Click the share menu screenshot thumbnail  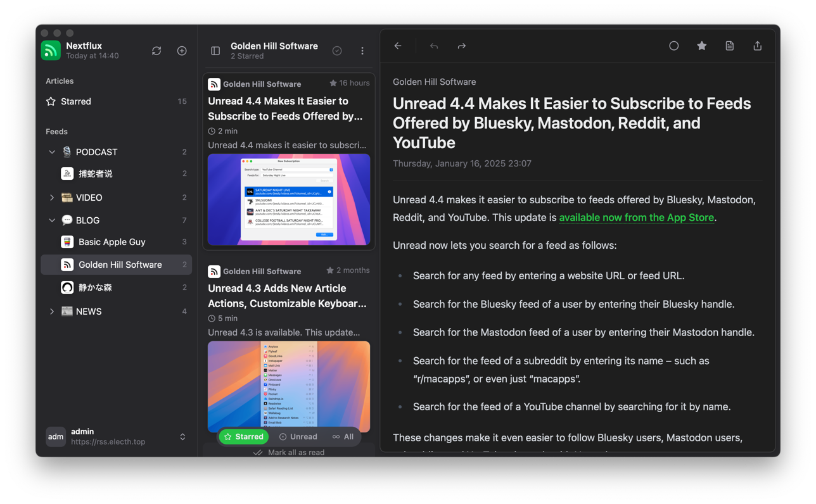(x=289, y=386)
